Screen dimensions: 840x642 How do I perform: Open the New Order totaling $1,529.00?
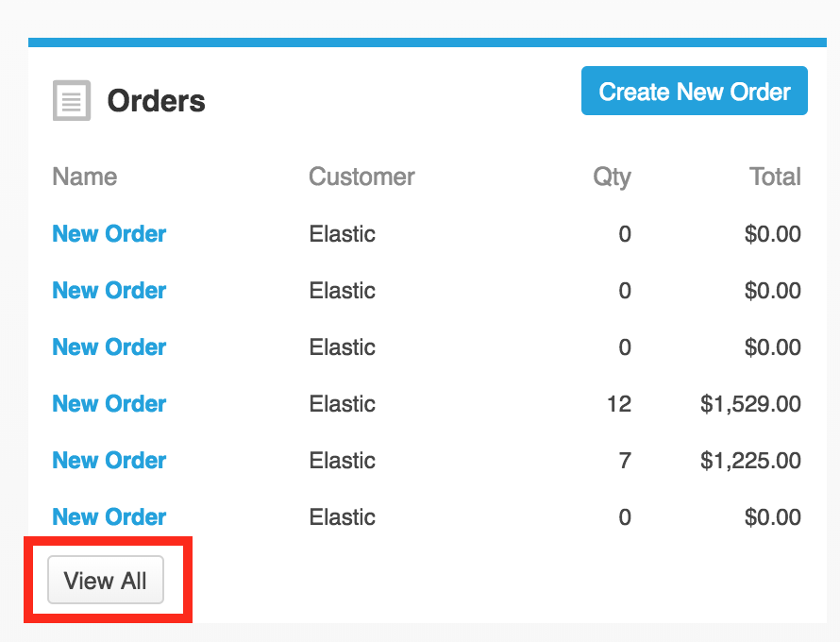point(109,404)
